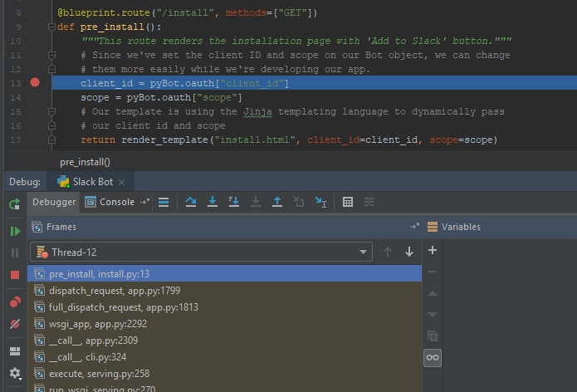Click the Step Out icon
This screenshot has width=577, height=392.
[x=277, y=202]
